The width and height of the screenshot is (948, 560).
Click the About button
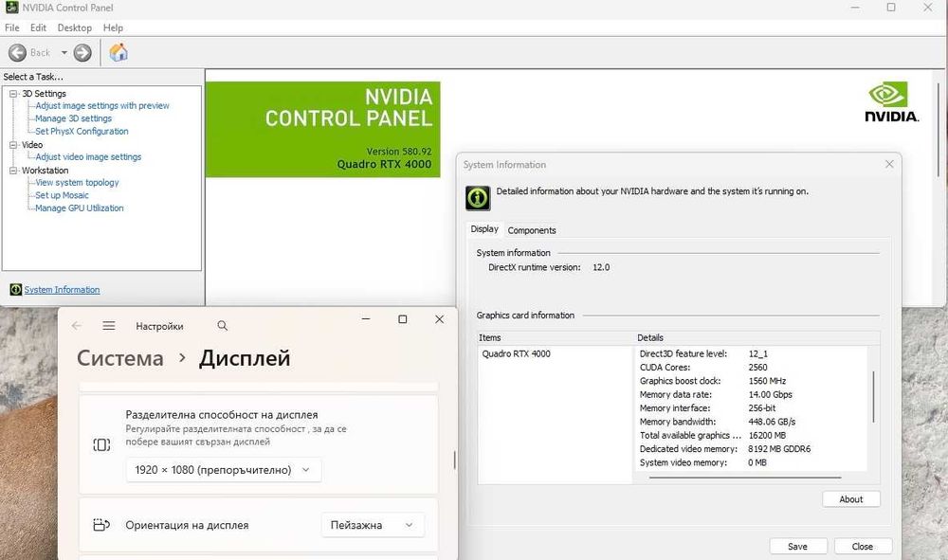pyautogui.click(x=850, y=499)
